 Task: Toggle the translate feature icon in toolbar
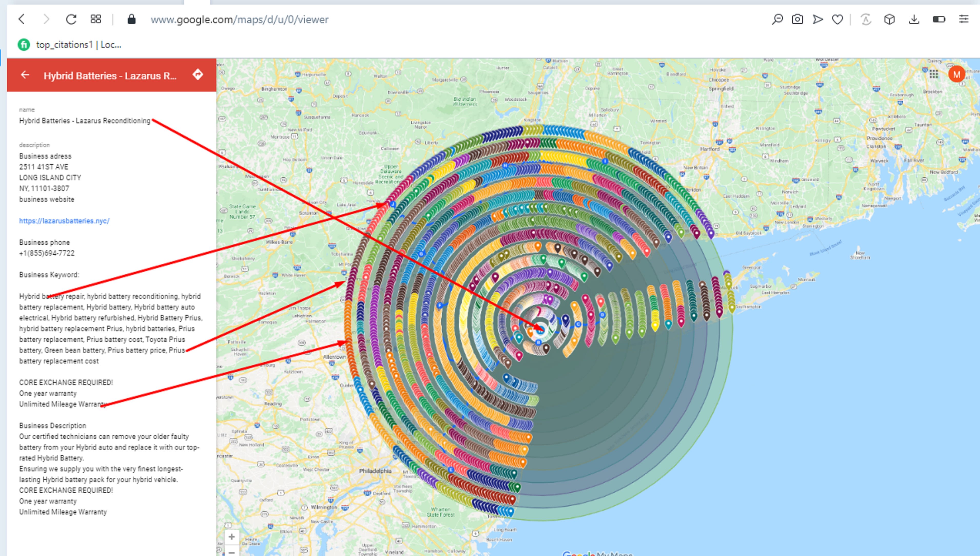[866, 20]
